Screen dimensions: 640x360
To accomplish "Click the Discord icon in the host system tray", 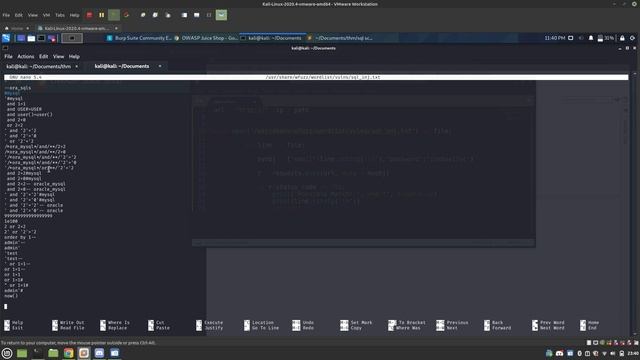I will click(559, 353).
